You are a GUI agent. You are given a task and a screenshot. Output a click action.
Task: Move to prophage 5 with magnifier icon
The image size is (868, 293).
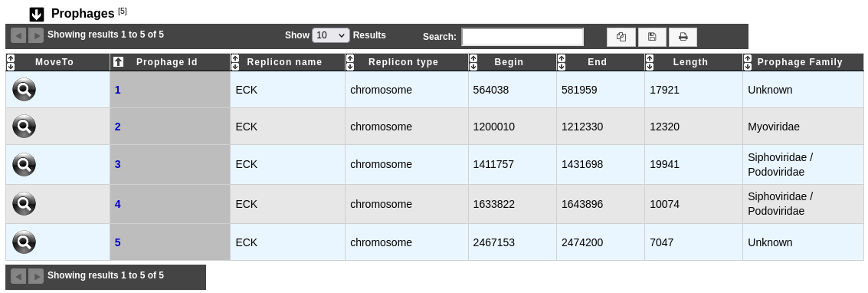pos(24,242)
